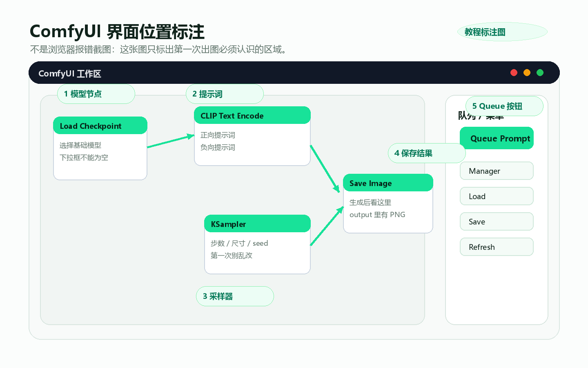Click the '第一次别乱改' text in KSampler
588x368 pixels.
click(x=232, y=256)
